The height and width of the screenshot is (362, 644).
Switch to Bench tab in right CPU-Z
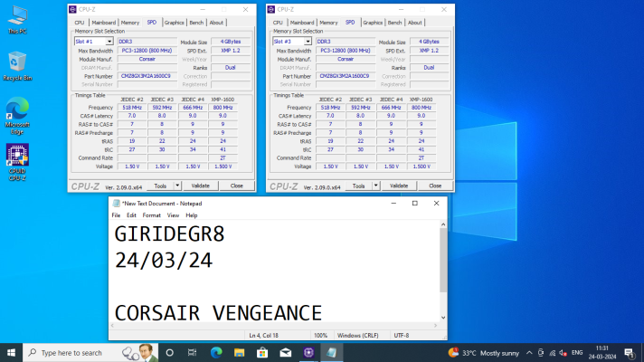[394, 23]
